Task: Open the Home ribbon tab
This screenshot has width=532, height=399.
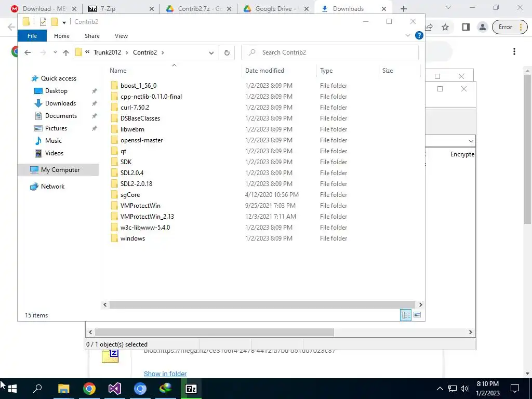Action: [62, 36]
